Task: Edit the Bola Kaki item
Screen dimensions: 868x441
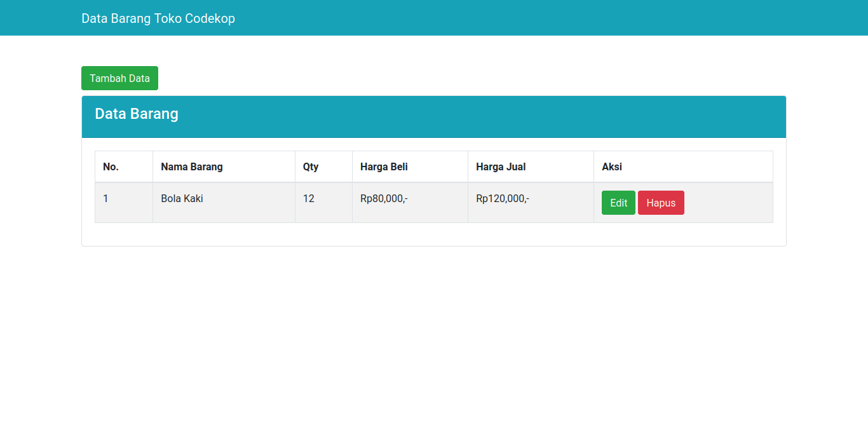Action: click(618, 203)
